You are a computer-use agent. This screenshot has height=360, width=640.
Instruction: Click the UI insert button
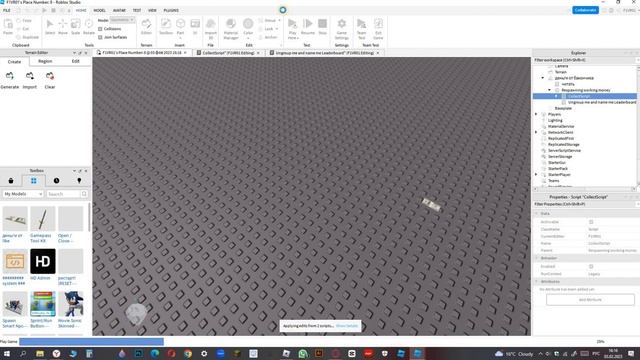point(195,27)
